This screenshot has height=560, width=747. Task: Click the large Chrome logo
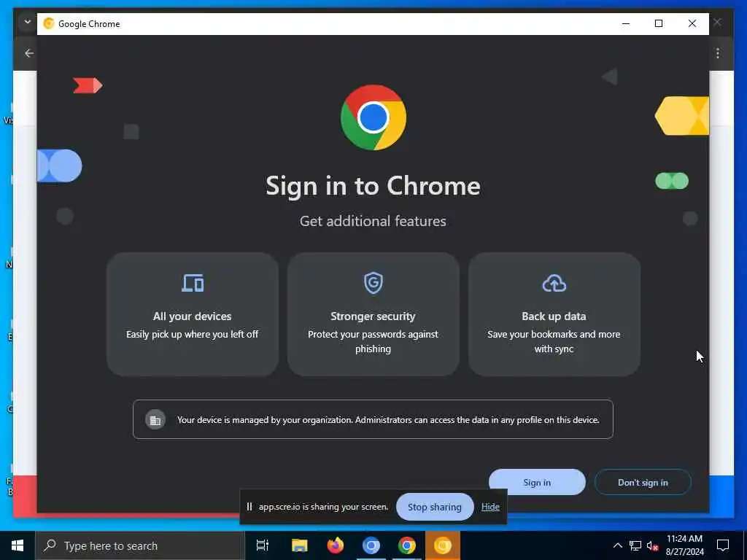pyautogui.click(x=373, y=117)
